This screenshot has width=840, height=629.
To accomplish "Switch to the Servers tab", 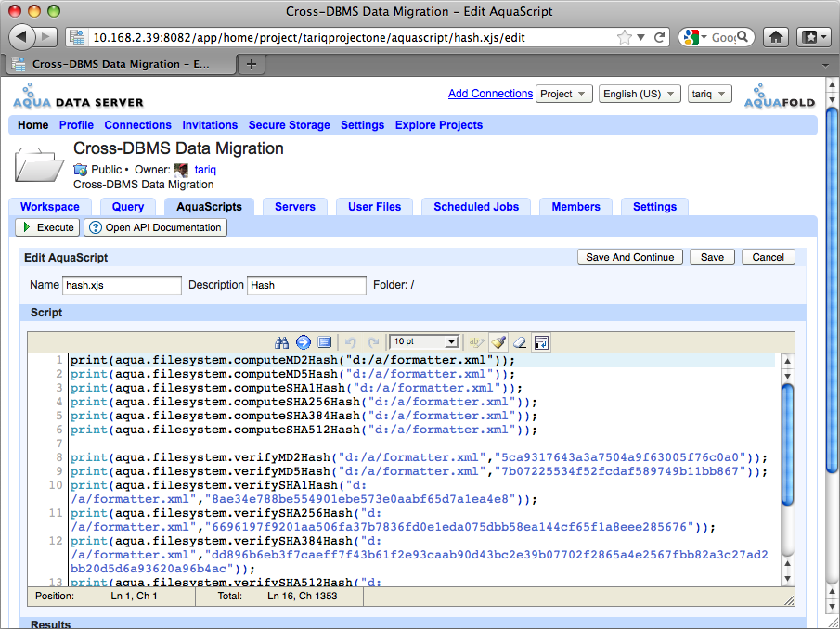I will [x=295, y=207].
